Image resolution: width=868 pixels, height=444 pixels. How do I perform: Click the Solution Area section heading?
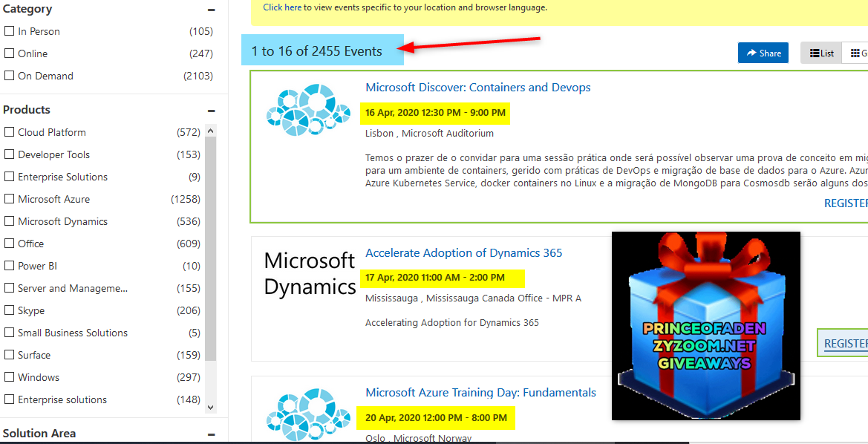pyautogui.click(x=39, y=434)
